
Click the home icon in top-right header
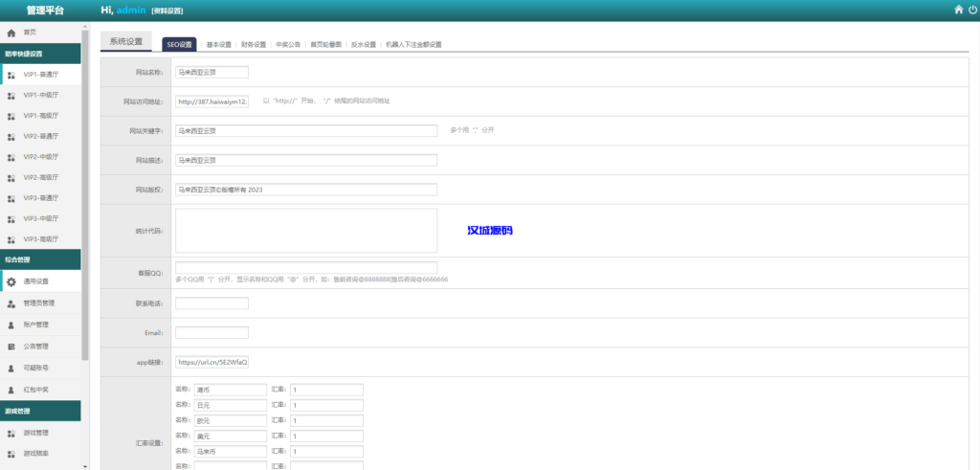coord(959,10)
